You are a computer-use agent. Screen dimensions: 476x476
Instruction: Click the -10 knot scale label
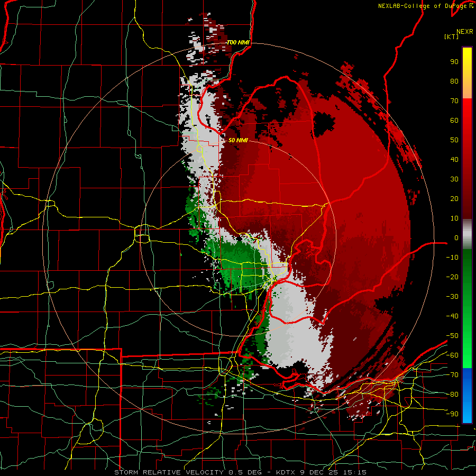pyautogui.click(x=452, y=258)
